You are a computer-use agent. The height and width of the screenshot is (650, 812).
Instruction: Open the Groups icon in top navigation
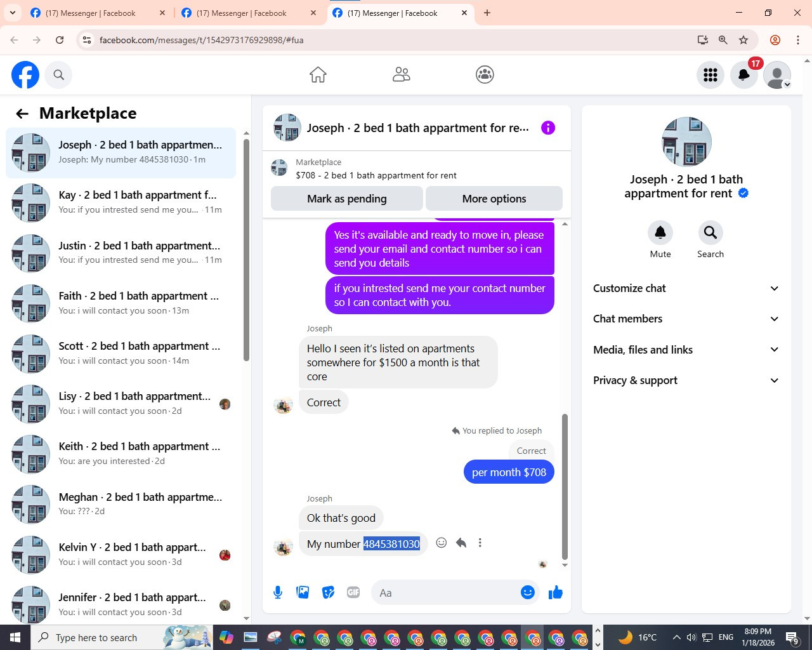click(485, 75)
